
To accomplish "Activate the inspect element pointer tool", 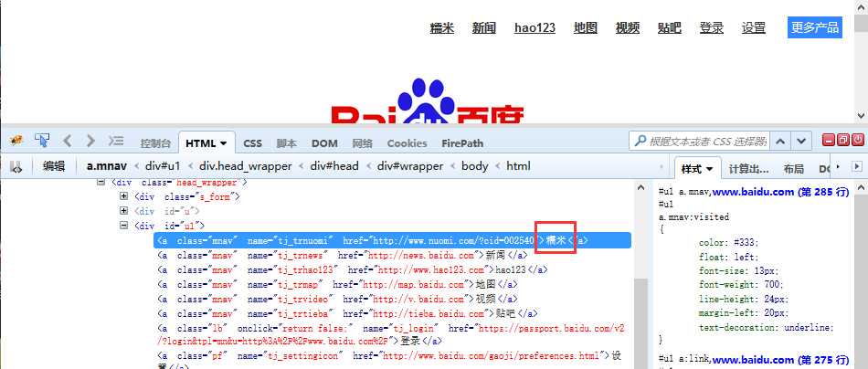I will (42, 141).
